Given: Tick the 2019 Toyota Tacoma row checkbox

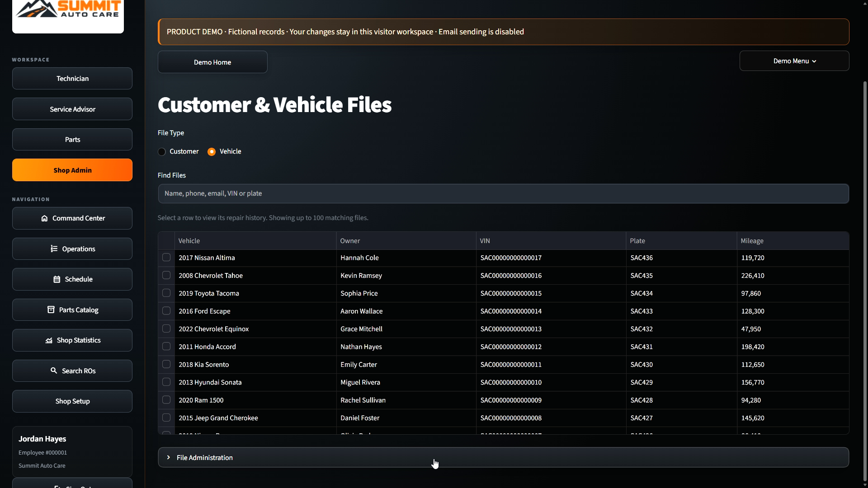Looking at the screenshot, I should point(166,293).
